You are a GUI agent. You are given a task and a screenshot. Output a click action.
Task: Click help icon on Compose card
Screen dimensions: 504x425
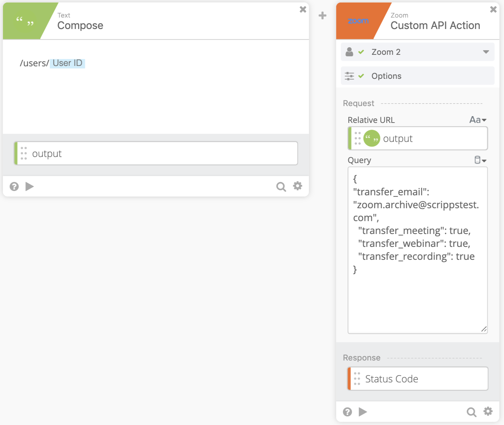pyautogui.click(x=14, y=186)
